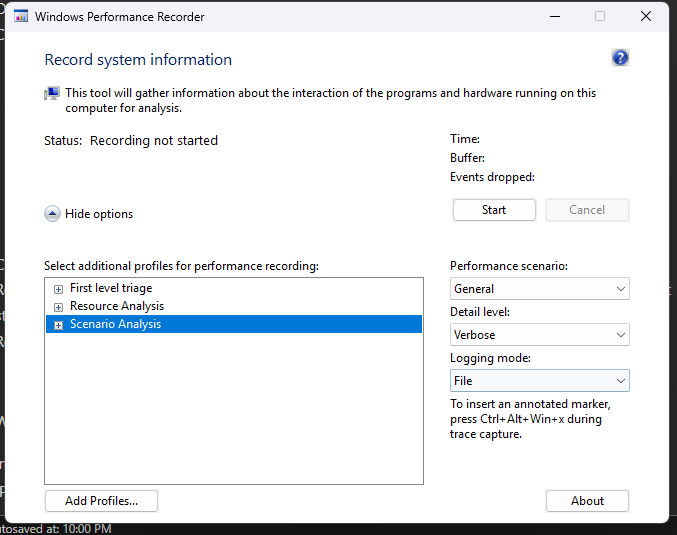Select the highlighted Scenario Analysis row
The width and height of the screenshot is (677, 535).
click(x=234, y=324)
